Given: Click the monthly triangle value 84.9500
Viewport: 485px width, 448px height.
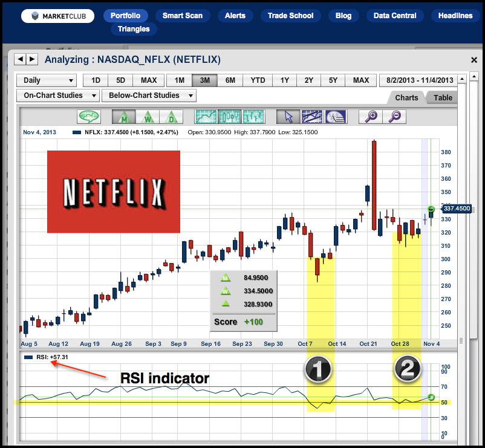Looking at the screenshot, I should click(255, 278).
